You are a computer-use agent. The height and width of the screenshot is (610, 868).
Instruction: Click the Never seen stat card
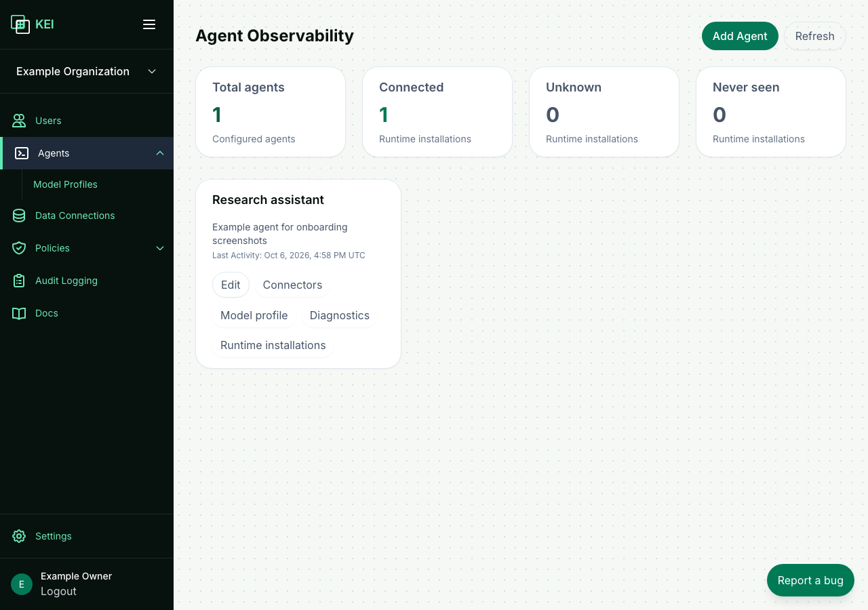(771, 112)
